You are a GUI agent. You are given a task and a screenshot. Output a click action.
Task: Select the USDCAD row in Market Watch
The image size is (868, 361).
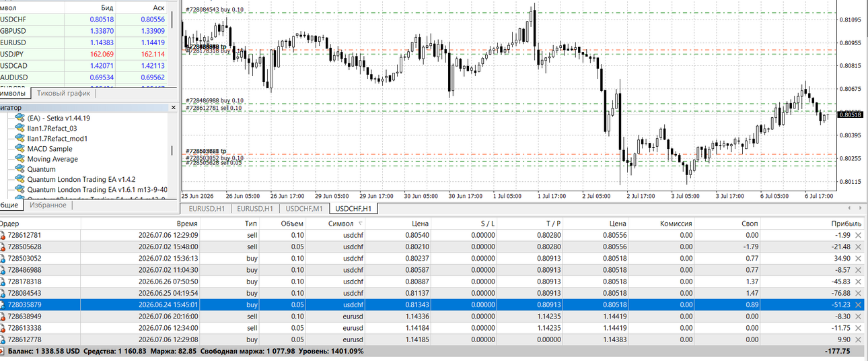[85, 66]
